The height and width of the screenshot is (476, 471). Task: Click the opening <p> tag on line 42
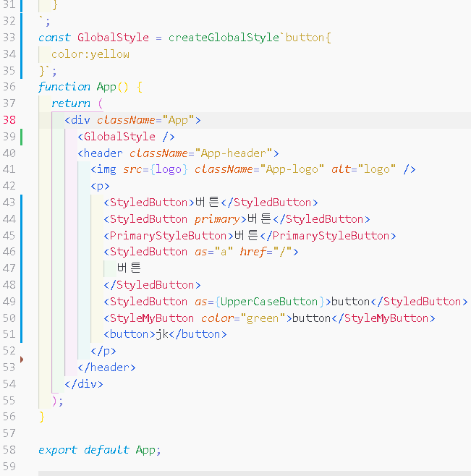point(101,186)
